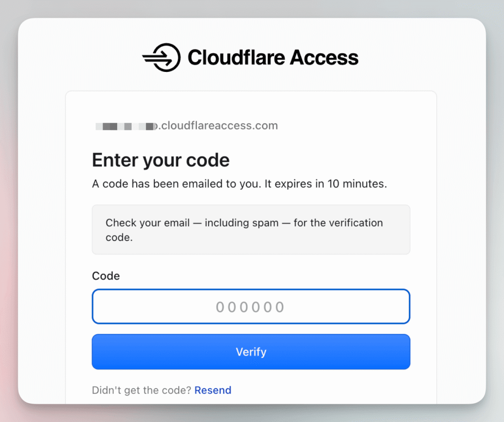Click the 000000 placeholder in Code field

(x=250, y=307)
